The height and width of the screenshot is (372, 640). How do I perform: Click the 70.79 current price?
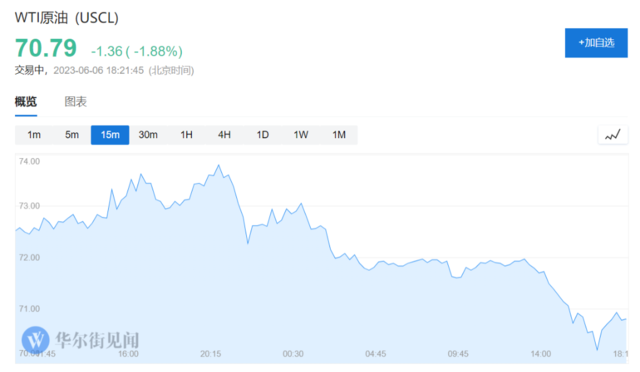[x=46, y=48]
